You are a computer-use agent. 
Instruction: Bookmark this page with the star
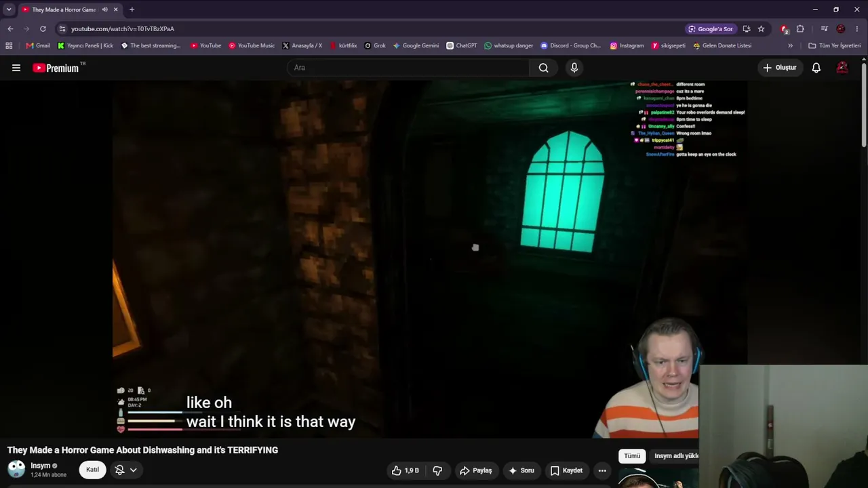761,29
